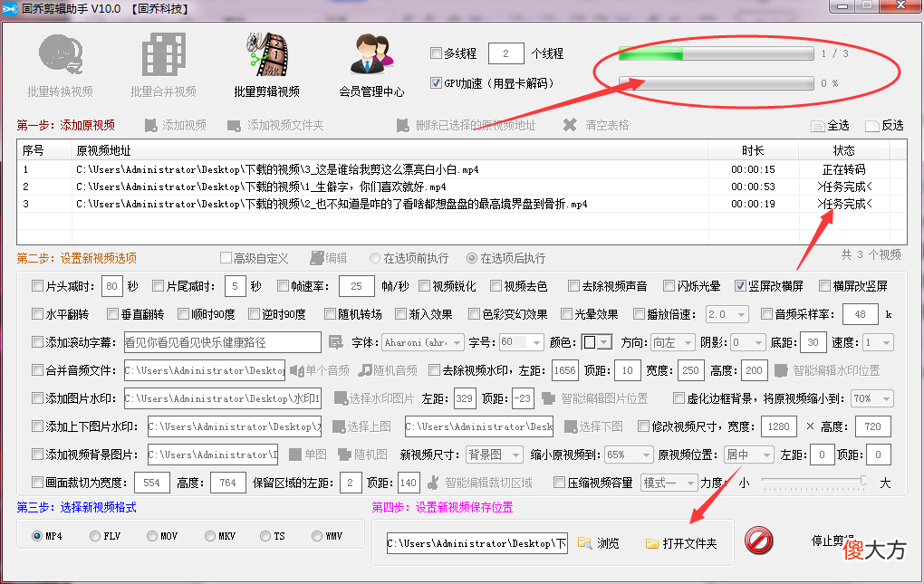Open 字体 Aharoni font dropdown
924x584 pixels.
coord(422,342)
